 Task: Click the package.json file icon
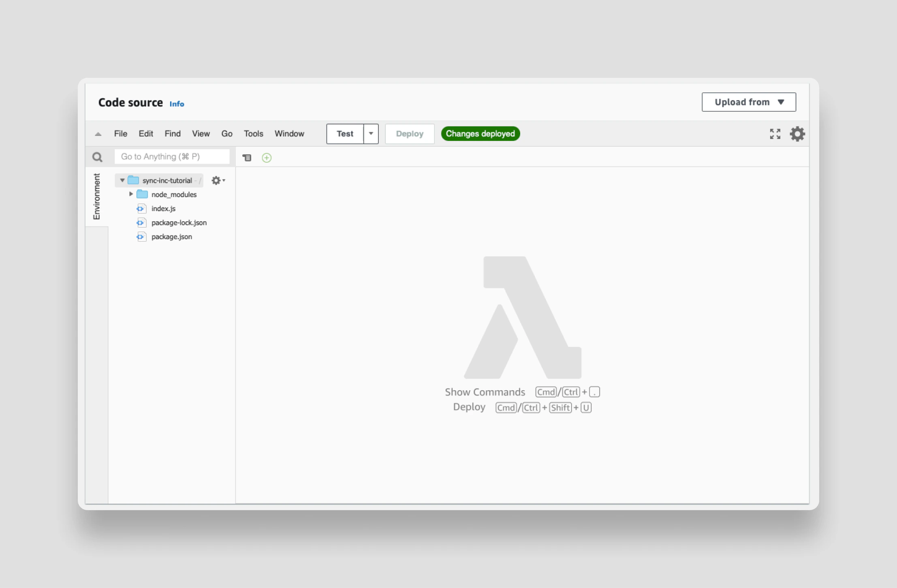(141, 237)
